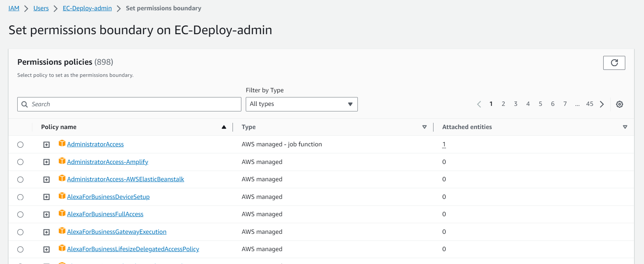
Task: Open the EC-Deploy-admin breadcrumb link
Action: [x=87, y=8]
